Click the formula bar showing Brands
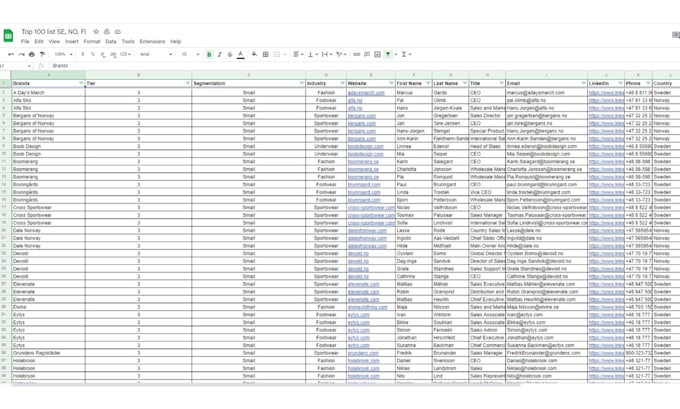Viewport: 680px width, 409px height. [60, 66]
